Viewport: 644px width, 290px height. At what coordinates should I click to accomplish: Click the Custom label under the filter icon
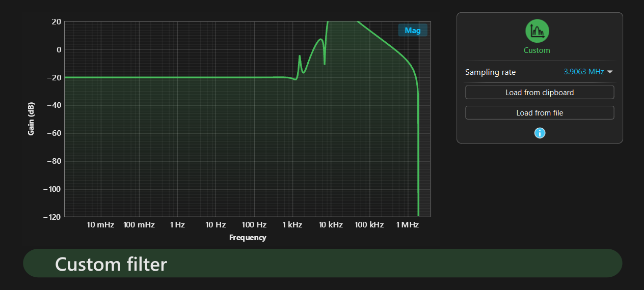point(537,50)
